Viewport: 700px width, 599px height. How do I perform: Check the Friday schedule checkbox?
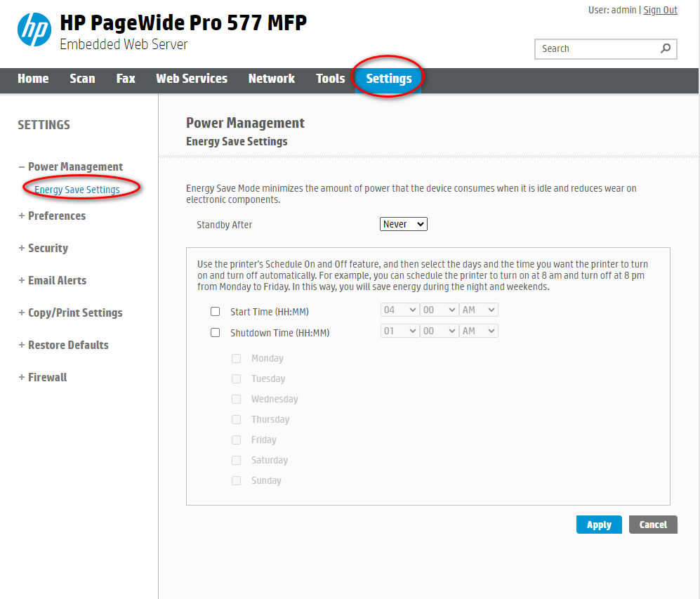[x=236, y=440]
